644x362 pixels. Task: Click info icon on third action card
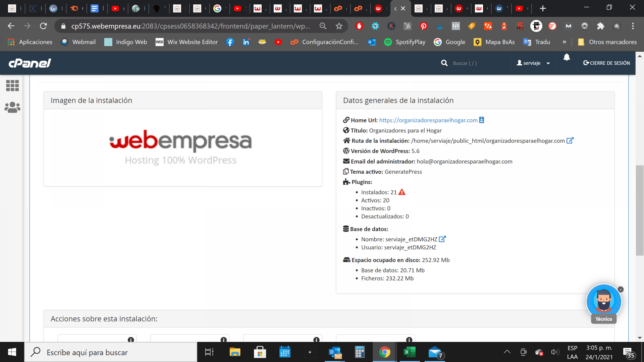tap(316, 340)
